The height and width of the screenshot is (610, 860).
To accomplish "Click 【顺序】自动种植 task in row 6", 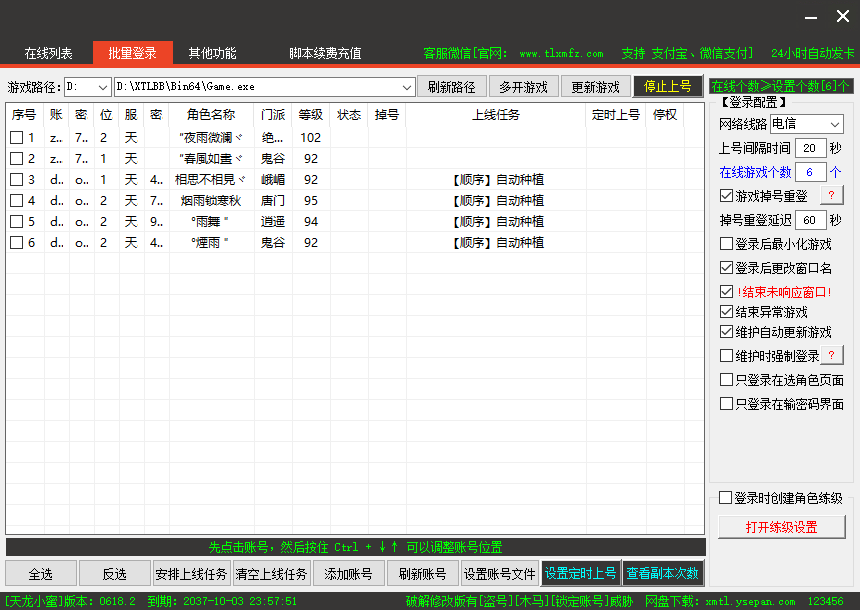I will pyautogui.click(x=498, y=242).
